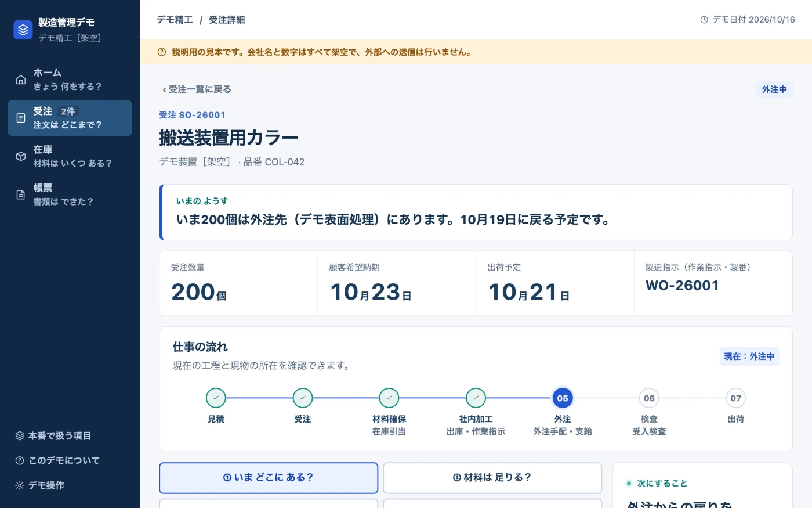812x508 pixels.
Task: Click the 帳票 document icon in sidebar
Action: [21, 194]
